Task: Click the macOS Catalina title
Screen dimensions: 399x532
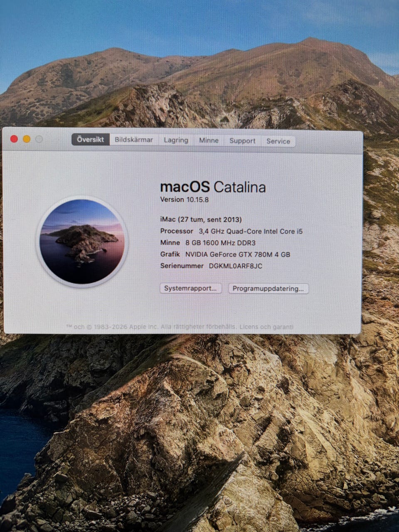Action: click(x=213, y=187)
